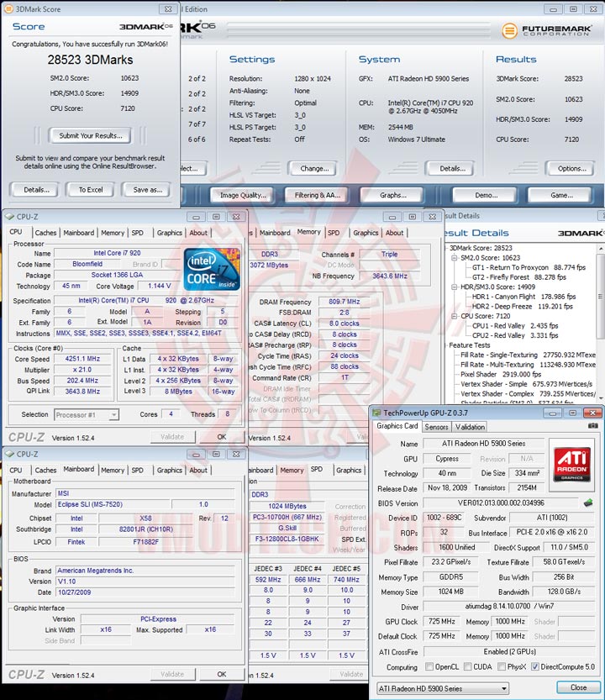Click the bottom CPU-Z window title icon

coord(9,454)
